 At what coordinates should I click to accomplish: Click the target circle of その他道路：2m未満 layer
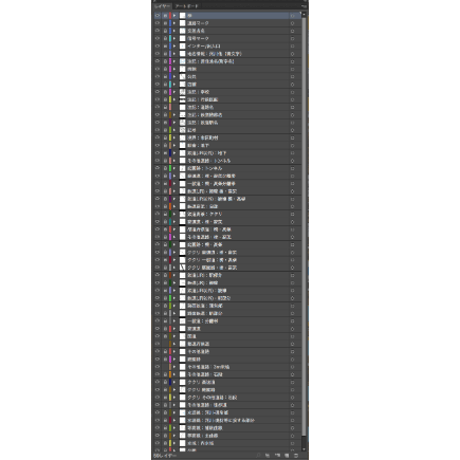292,367
